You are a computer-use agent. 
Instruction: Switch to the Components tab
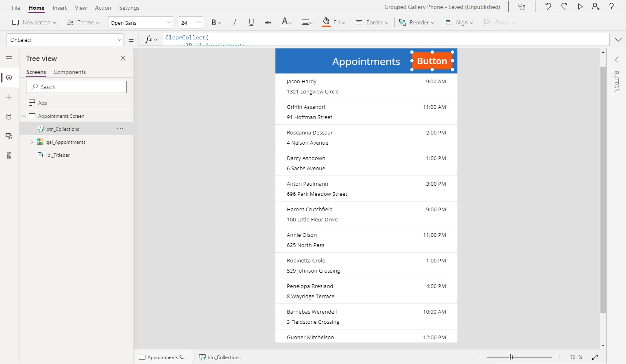click(x=69, y=72)
